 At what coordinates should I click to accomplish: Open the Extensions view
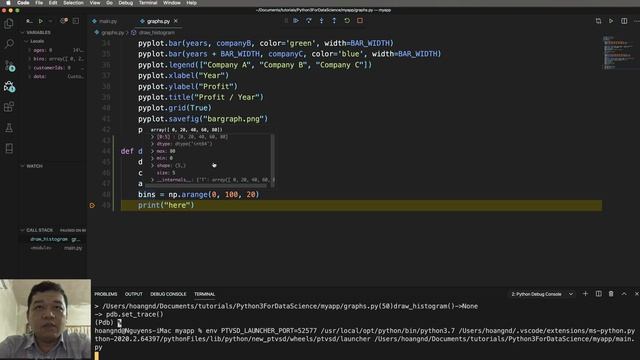click(x=9, y=107)
